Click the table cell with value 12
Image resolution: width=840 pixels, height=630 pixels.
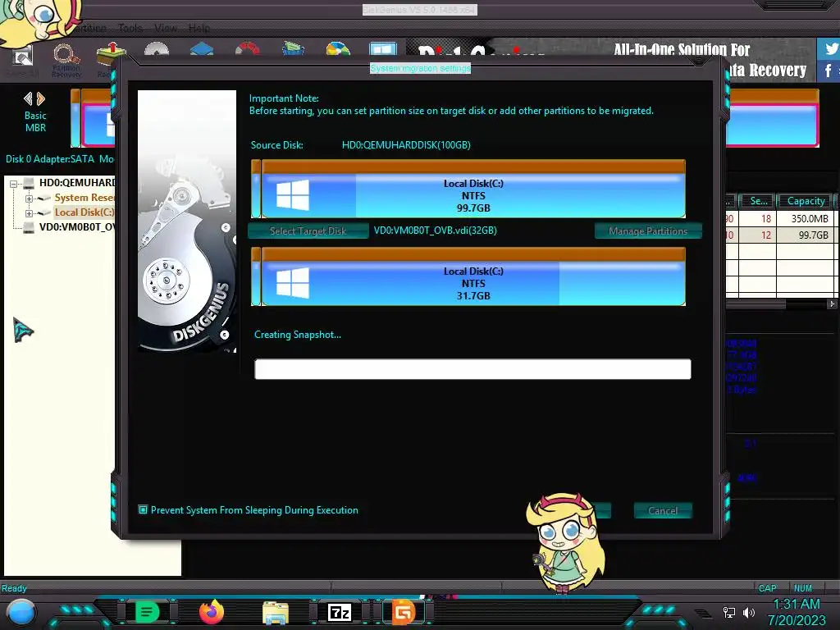click(x=758, y=235)
